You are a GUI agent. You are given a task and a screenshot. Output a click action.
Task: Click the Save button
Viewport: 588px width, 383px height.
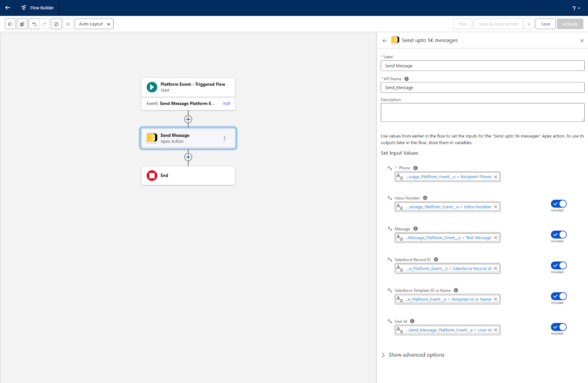[x=545, y=24]
